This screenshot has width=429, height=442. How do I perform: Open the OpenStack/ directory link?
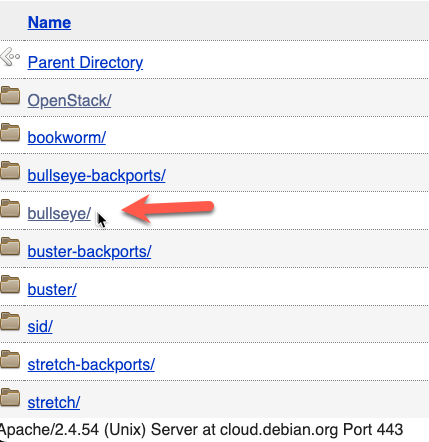click(x=69, y=100)
